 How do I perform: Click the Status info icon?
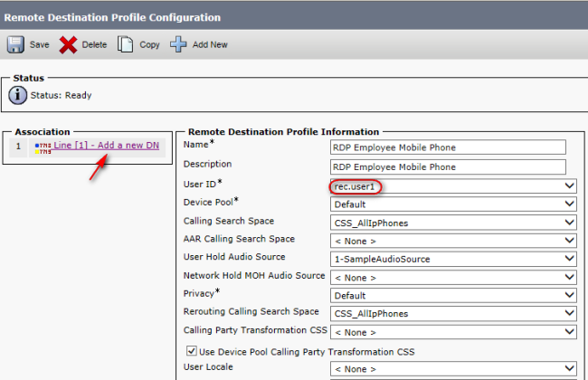pyautogui.click(x=17, y=95)
